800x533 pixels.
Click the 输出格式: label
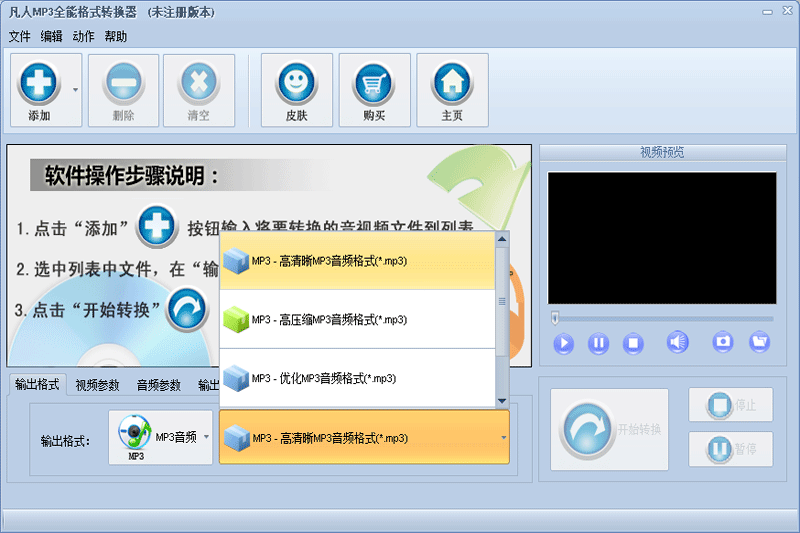click(65, 441)
